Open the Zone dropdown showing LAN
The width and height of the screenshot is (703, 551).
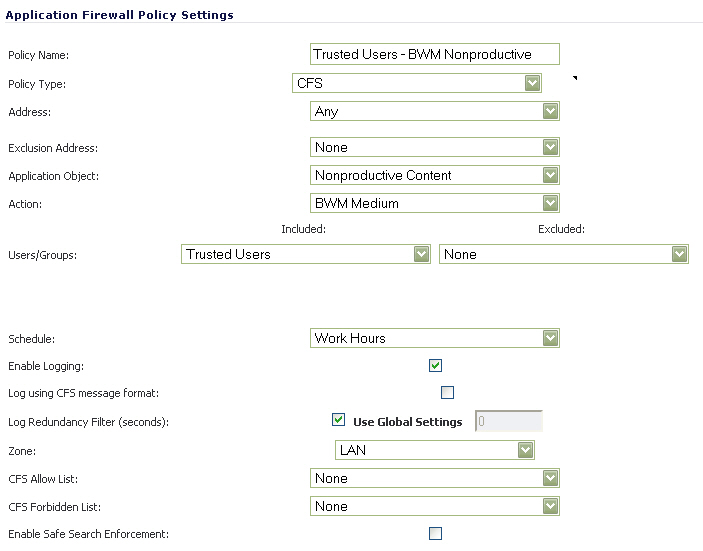[435, 450]
